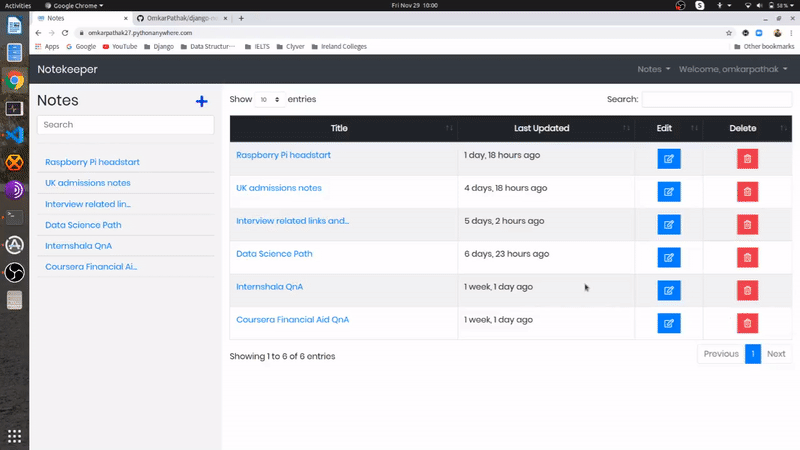Open Internshala QnA in sidebar

tap(79, 246)
